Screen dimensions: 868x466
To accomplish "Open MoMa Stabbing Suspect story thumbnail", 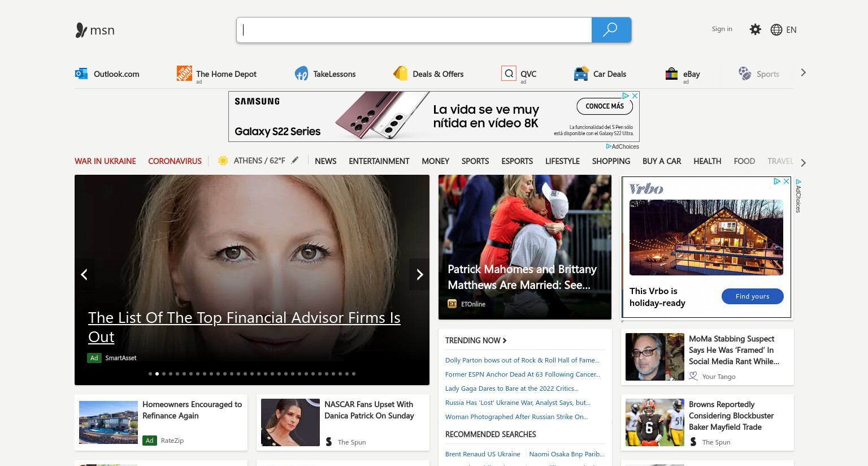I will [655, 357].
